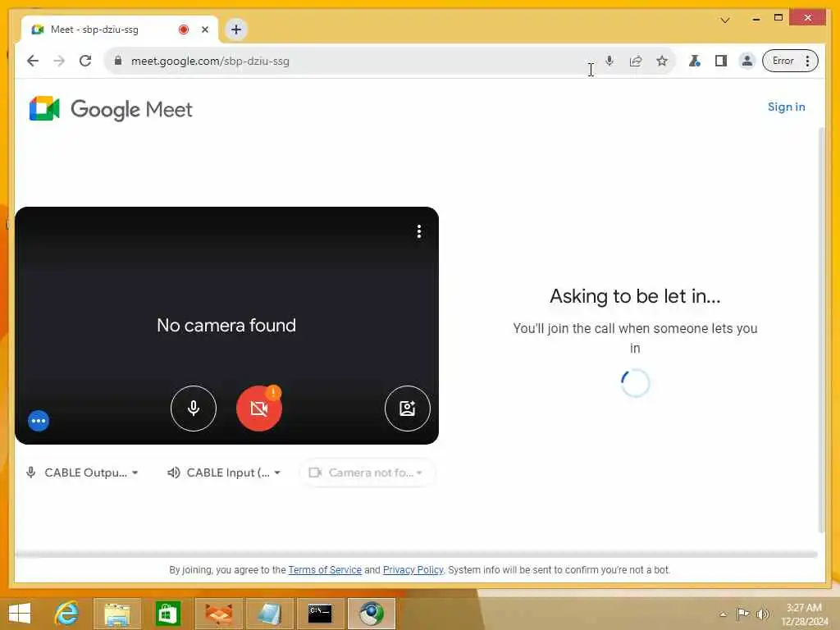Open the Windows Store taskbar icon
Image resolution: width=840 pixels, height=630 pixels.
click(167, 614)
